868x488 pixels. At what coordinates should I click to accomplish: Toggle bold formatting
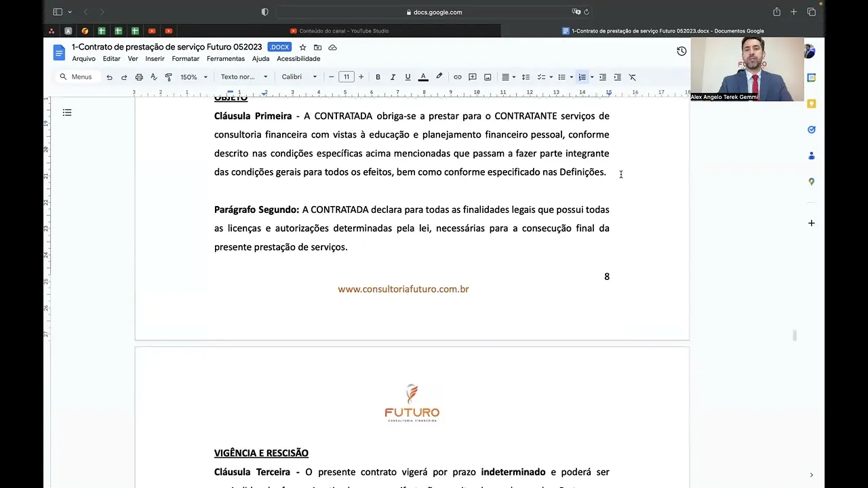pos(378,77)
